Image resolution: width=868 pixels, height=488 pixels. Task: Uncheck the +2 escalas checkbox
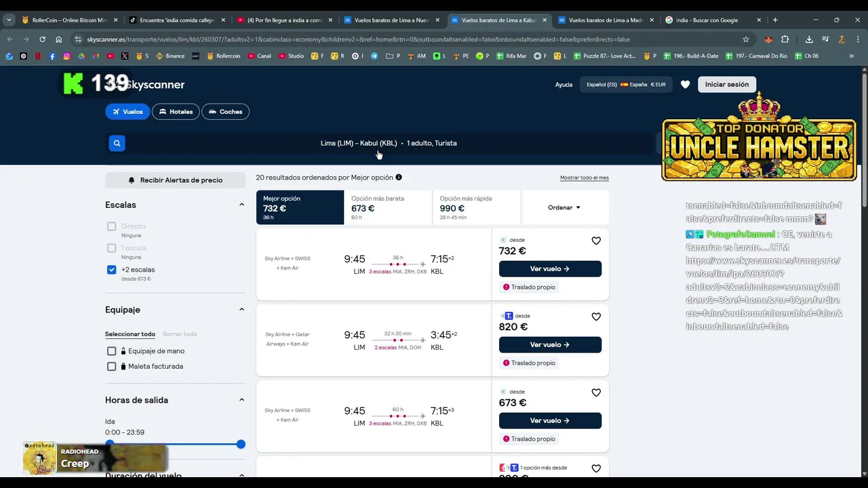112,270
